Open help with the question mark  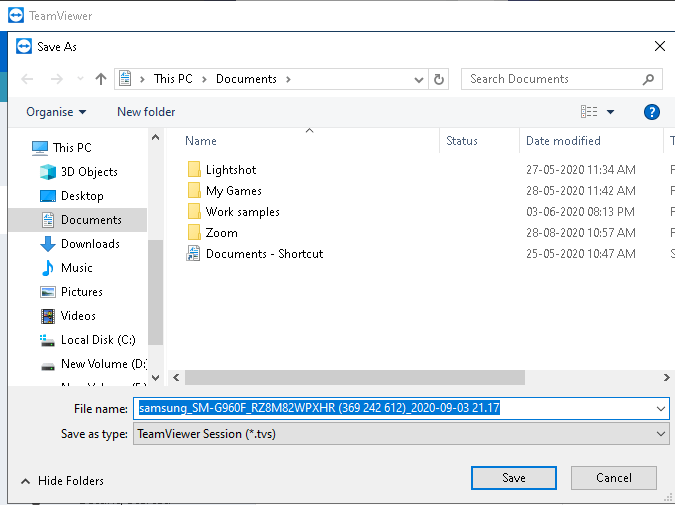[x=652, y=112]
